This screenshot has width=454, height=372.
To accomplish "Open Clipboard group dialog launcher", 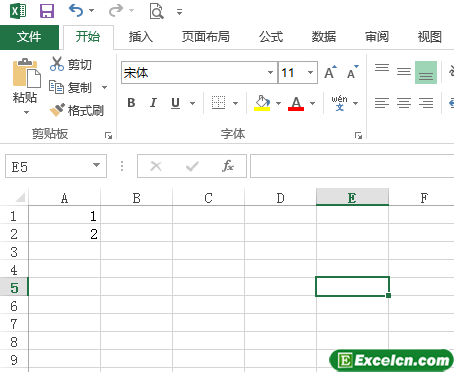I will pyautogui.click(x=108, y=135).
